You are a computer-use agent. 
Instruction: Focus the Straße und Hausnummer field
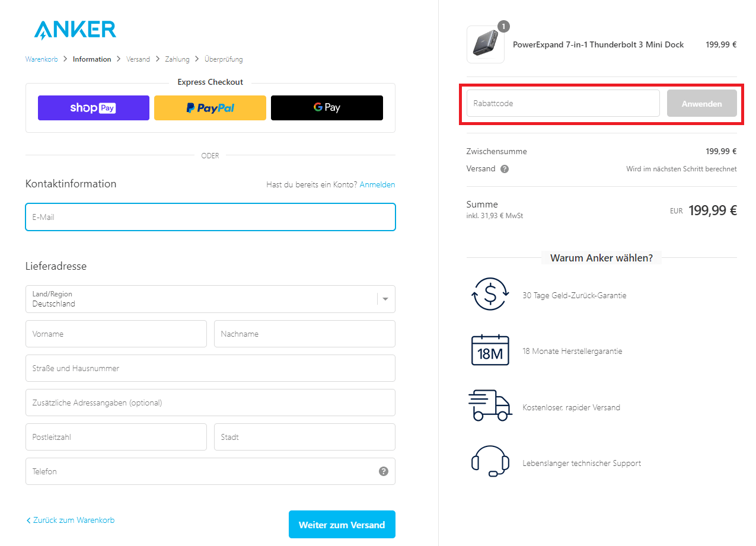tap(210, 368)
